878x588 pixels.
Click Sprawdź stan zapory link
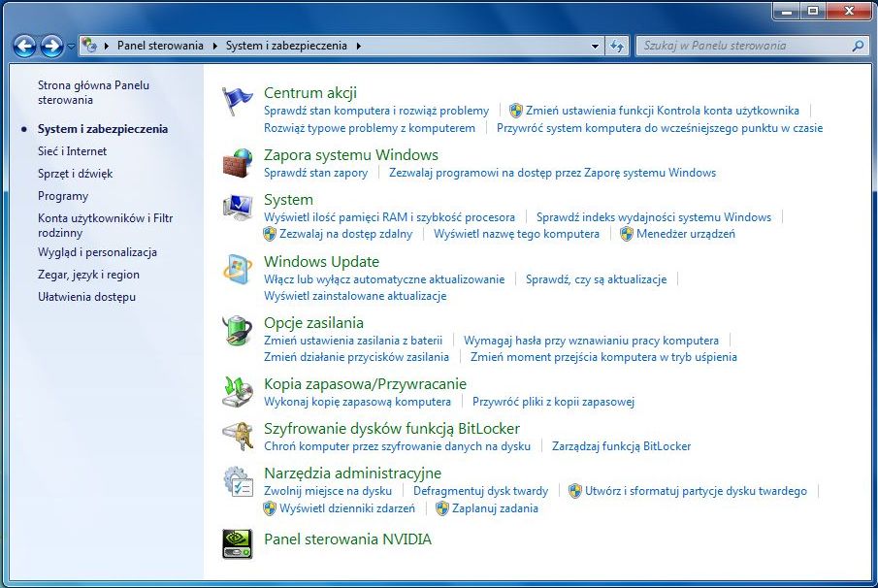click(316, 173)
